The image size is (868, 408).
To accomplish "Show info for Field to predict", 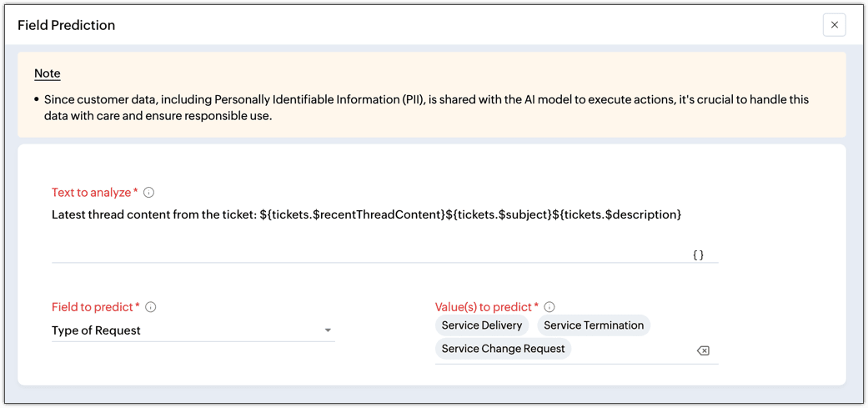I will (x=151, y=307).
